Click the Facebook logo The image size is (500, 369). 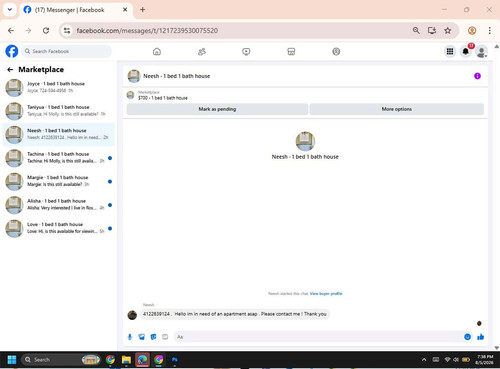click(x=12, y=51)
